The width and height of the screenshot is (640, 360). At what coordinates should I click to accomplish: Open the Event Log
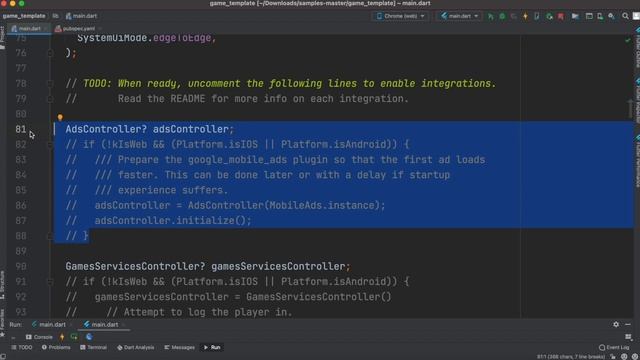[x=614, y=348]
